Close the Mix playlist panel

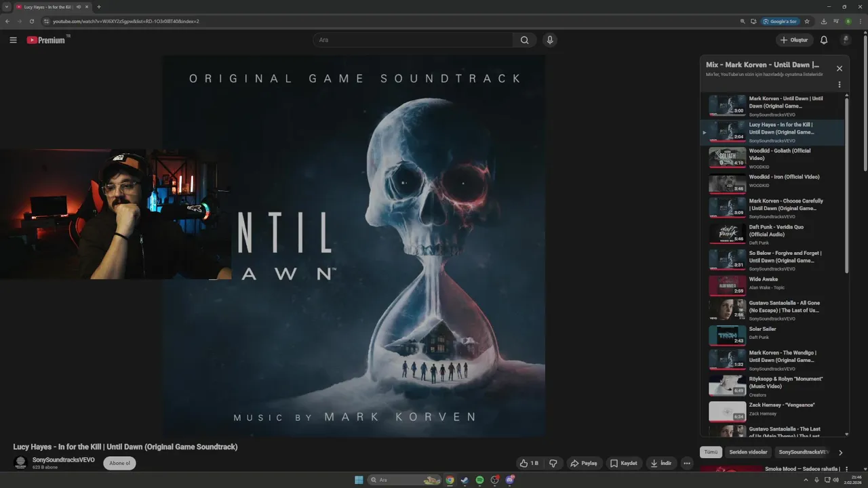coord(840,68)
